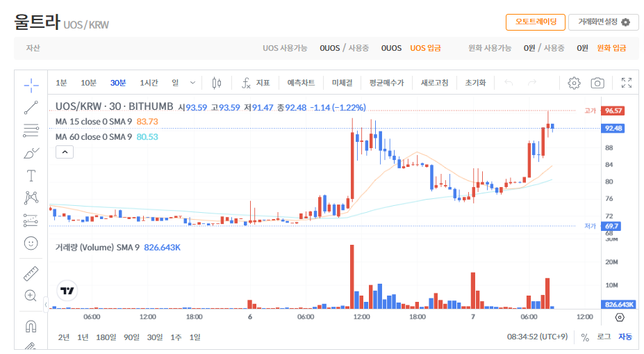Switch to 1분 interval
This screenshot has height=354, width=644.
[61, 83]
